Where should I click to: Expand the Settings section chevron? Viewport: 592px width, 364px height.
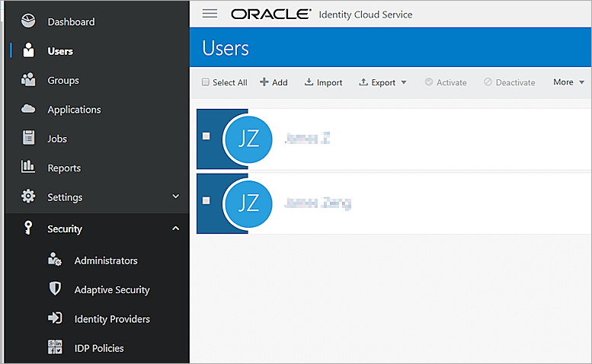pyautogui.click(x=175, y=196)
